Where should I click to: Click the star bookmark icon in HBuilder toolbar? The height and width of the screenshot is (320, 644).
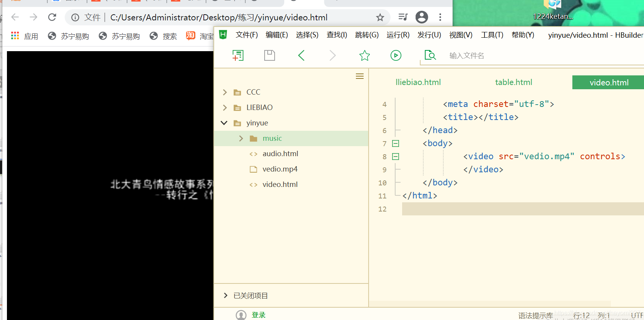pyautogui.click(x=364, y=55)
